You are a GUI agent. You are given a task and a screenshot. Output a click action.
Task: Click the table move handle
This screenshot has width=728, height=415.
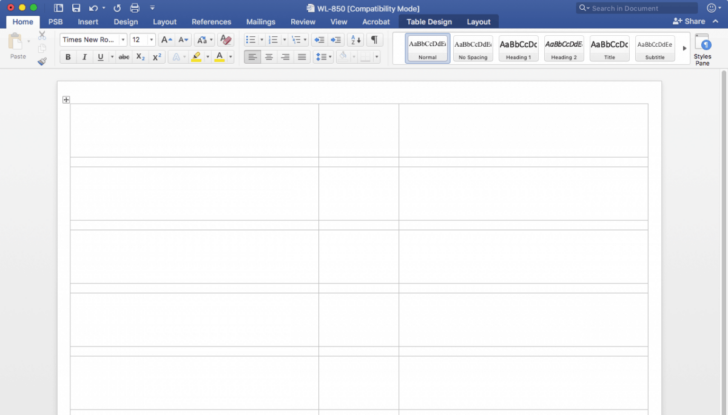(66, 99)
